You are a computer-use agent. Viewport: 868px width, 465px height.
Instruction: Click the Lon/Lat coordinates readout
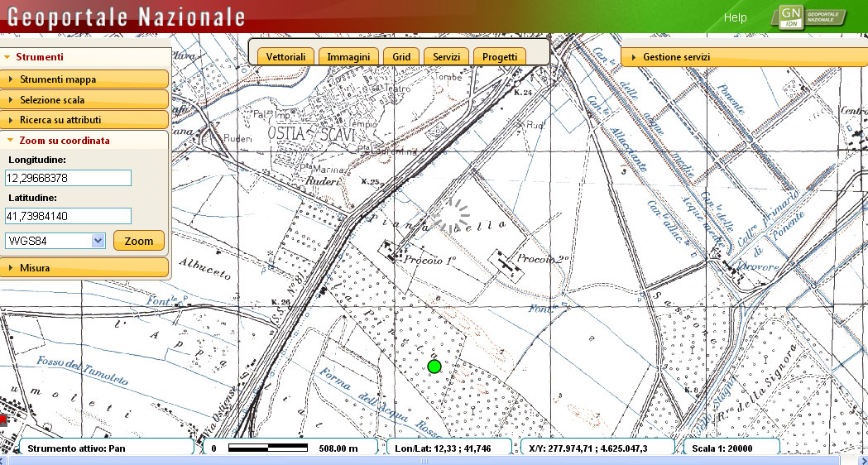pos(449,448)
